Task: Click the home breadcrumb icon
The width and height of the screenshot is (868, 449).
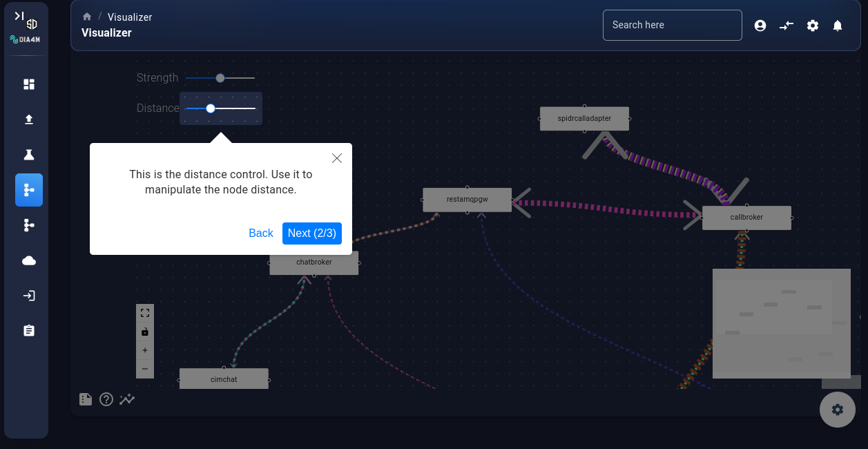Action: coord(87,17)
